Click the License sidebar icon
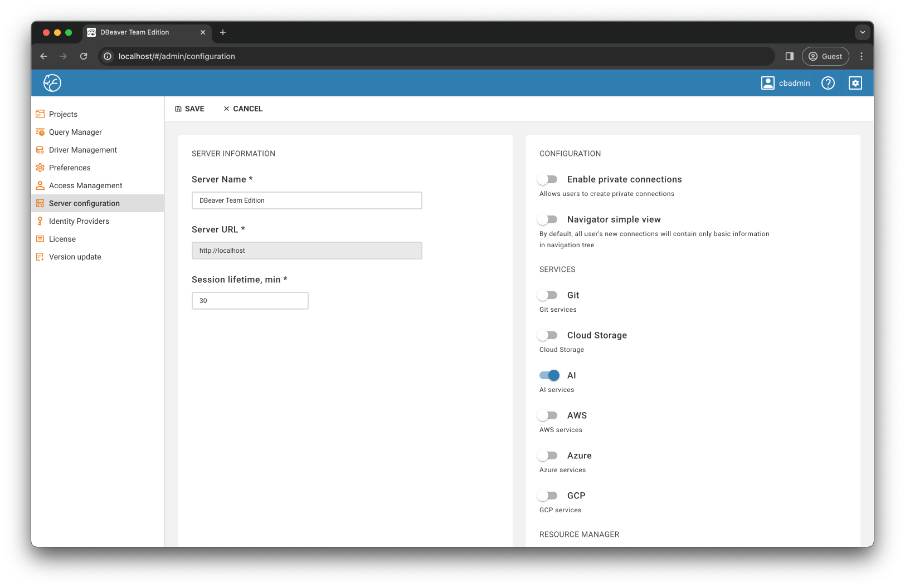 point(40,239)
